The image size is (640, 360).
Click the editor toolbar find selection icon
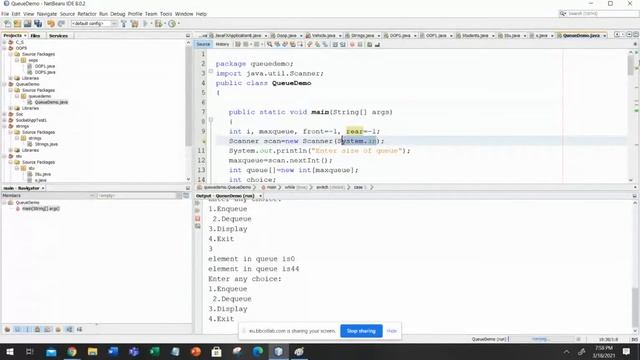[270, 44]
